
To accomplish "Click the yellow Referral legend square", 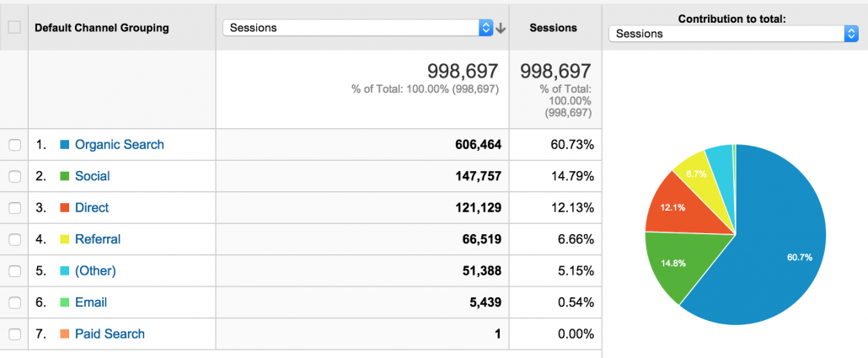I will pos(64,239).
